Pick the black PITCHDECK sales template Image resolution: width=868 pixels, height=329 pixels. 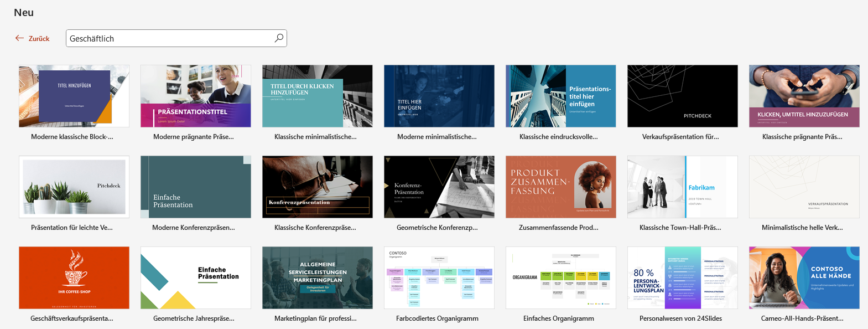click(x=683, y=96)
